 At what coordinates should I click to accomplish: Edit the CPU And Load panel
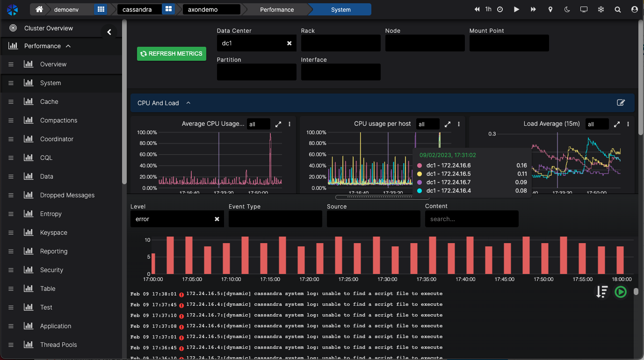(x=621, y=103)
